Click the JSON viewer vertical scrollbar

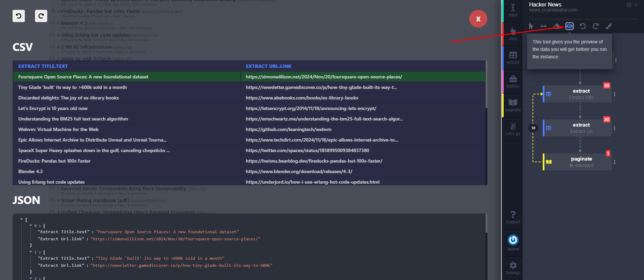(486, 223)
